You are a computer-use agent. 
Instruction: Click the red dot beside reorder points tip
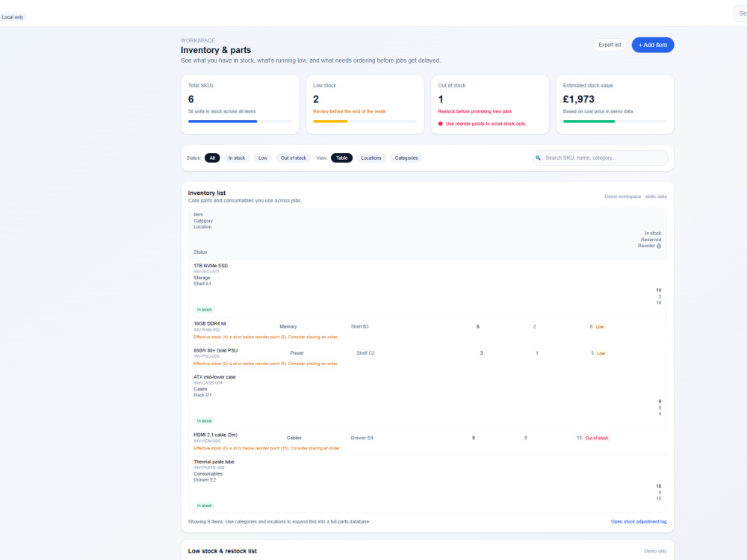(440, 124)
